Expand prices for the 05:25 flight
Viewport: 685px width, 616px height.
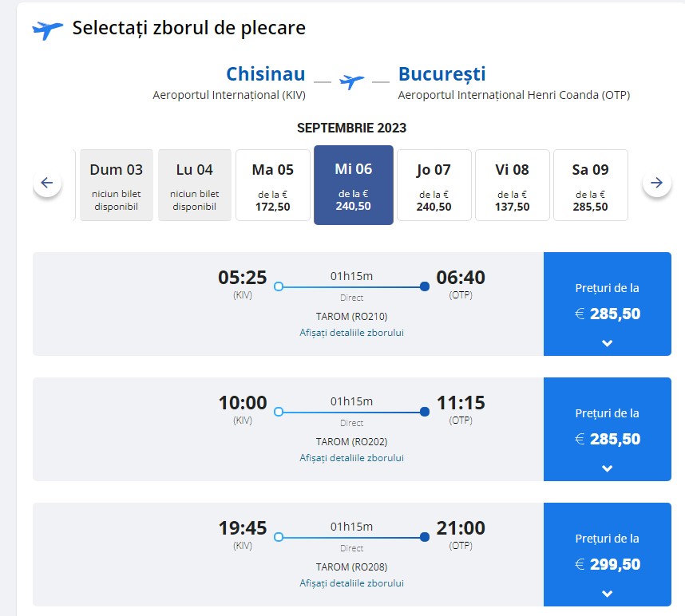click(x=607, y=343)
